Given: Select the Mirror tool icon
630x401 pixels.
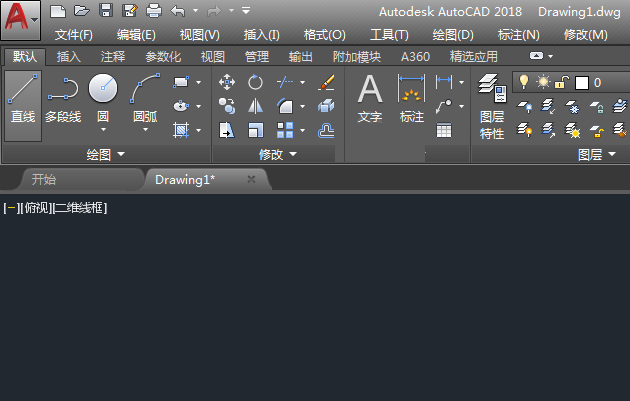Looking at the screenshot, I should coord(256,106).
